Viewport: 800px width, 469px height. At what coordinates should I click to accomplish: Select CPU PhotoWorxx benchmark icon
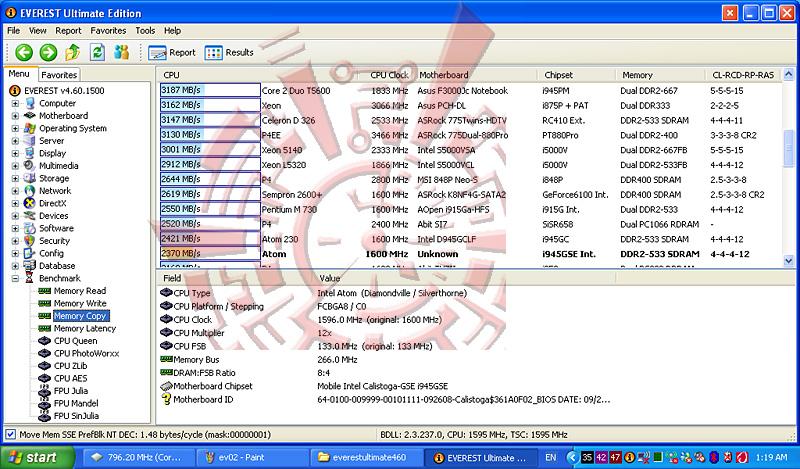(x=44, y=353)
